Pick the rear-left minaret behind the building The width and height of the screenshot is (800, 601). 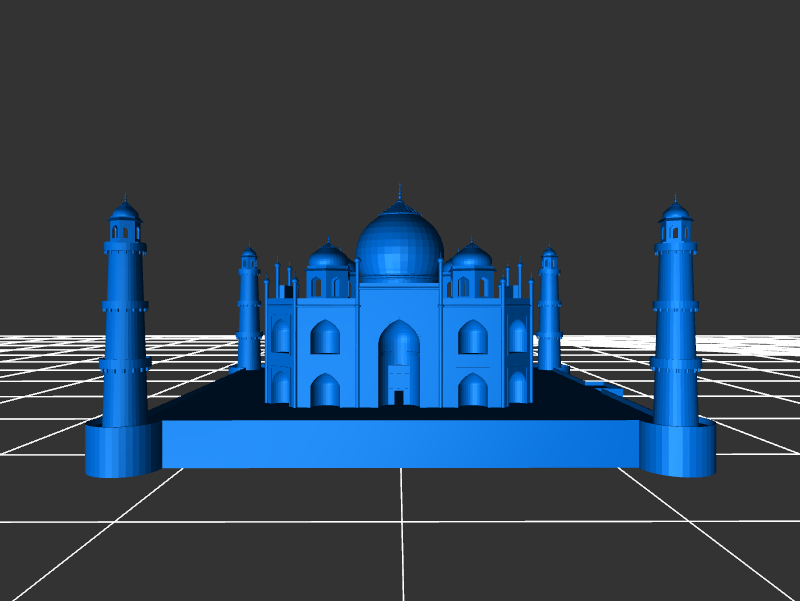249,310
